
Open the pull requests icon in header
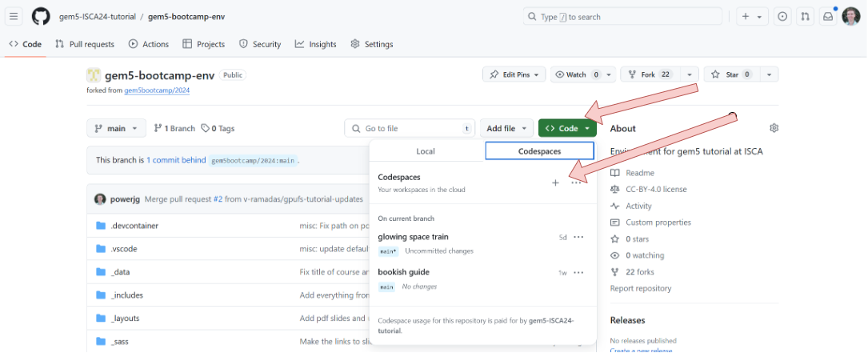[806, 17]
